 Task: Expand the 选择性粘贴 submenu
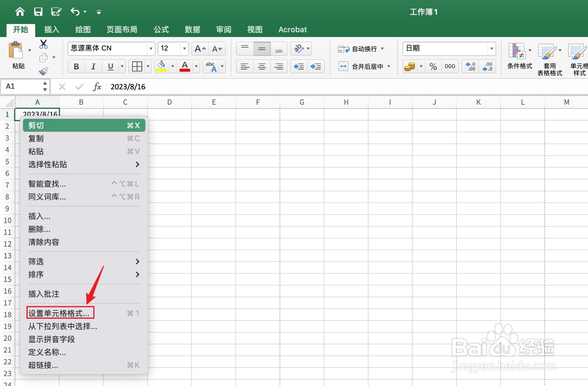(84, 164)
